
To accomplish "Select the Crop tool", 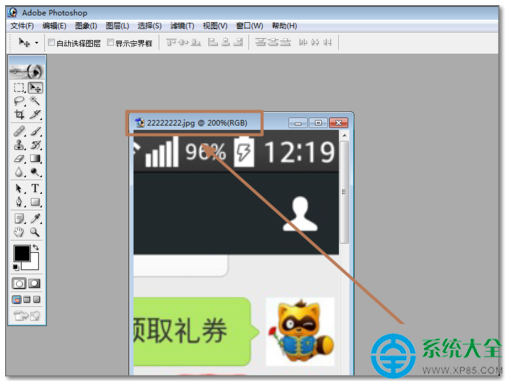I will [19, 114].
